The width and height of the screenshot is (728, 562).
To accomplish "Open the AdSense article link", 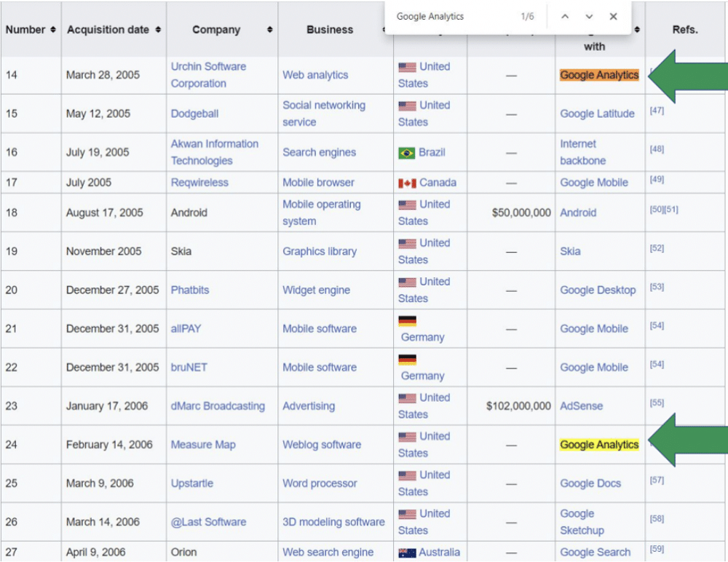I will click(580, 405).
